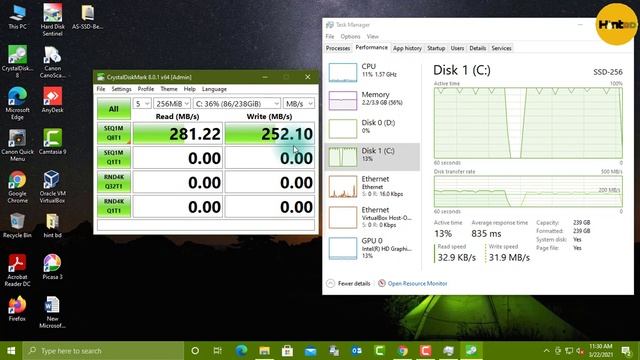The image size is (640, 360).
Task: Select Memory in performance sidebar
Action: pos(372,100)
